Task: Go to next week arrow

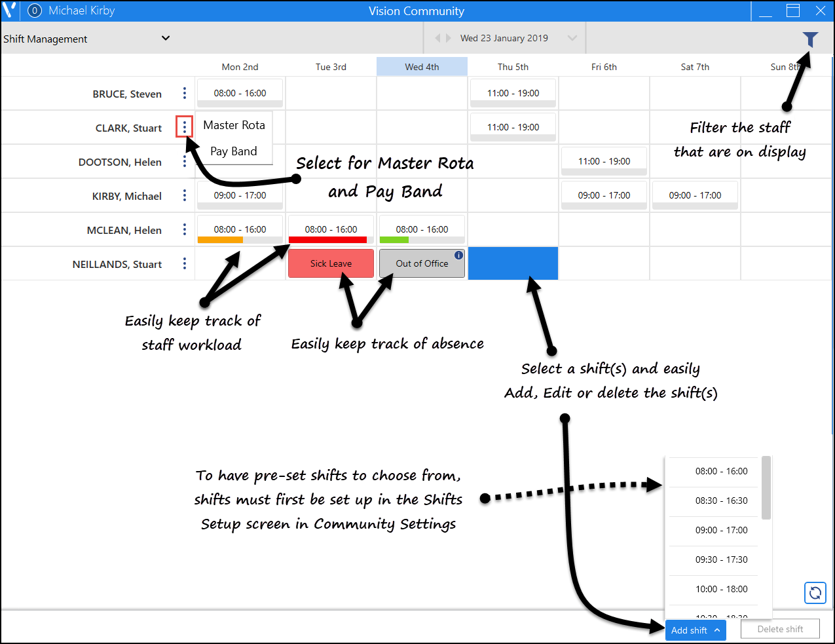Action: coord(449,38)
